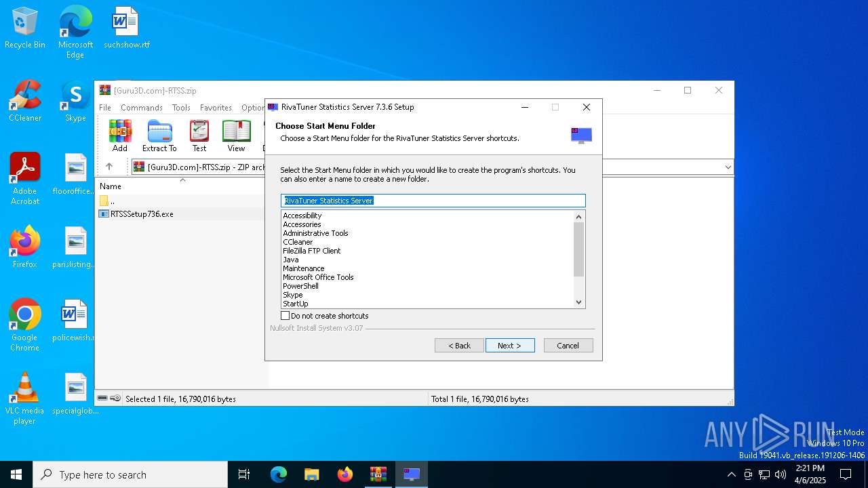Click the taskbar search box
Viewport: 868px width, 488px height.
pos(130,474)
